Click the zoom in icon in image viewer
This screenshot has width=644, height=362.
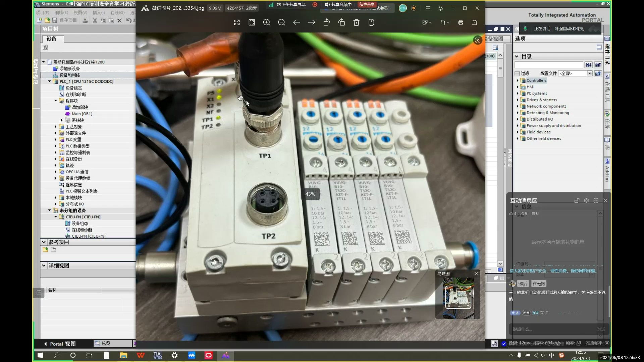tap(267, 22)
